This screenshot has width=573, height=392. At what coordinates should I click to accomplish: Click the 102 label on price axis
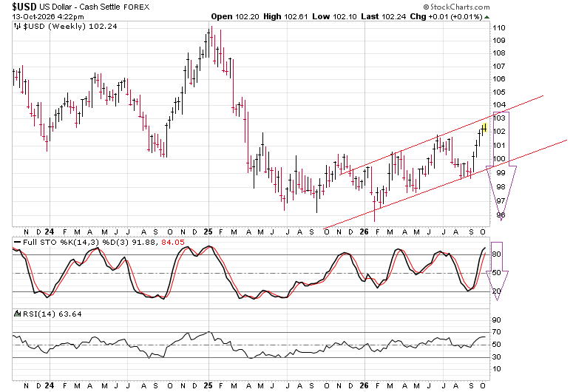pos(500,131)
